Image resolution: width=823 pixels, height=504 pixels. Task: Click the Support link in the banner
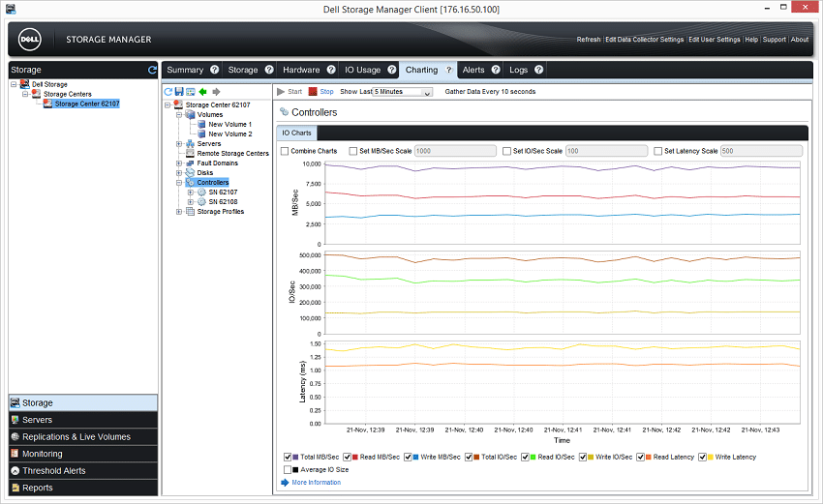(775, 40)
